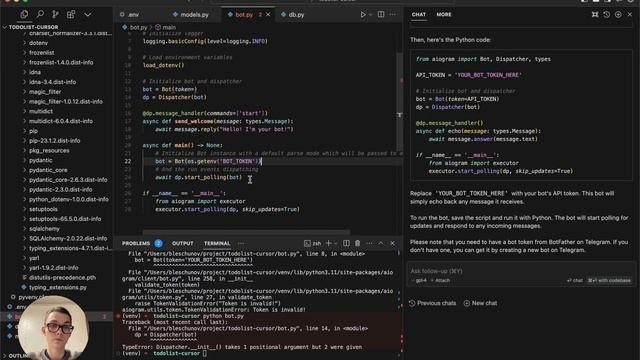This screenshot has height=360, width=640.
Task: Click the editor vertical scrollbar
Action: pos(400,102)
